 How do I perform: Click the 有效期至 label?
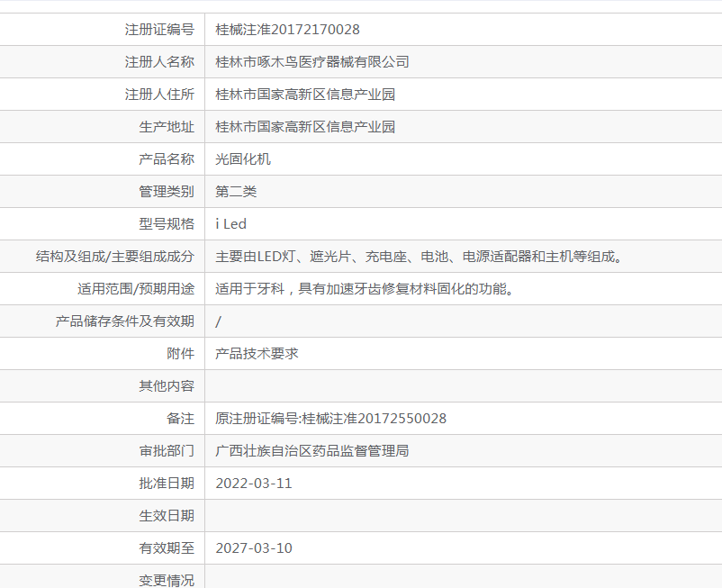point(167,548)
